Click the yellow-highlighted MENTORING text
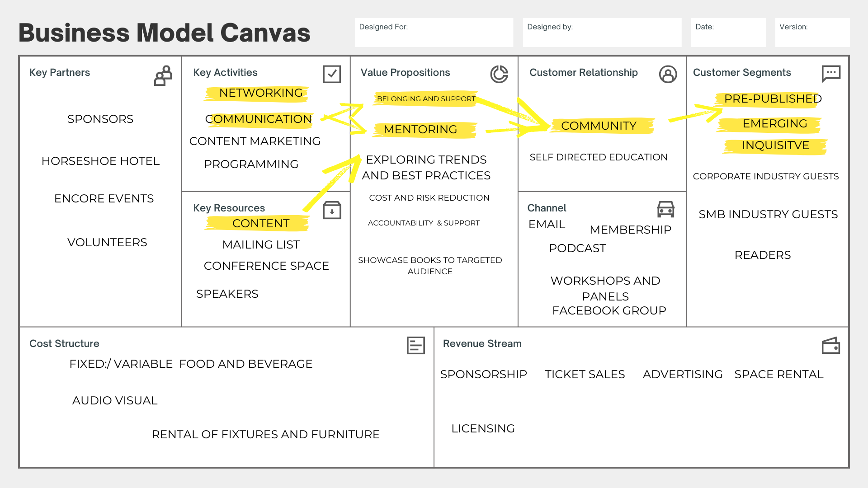 [420, 130]
